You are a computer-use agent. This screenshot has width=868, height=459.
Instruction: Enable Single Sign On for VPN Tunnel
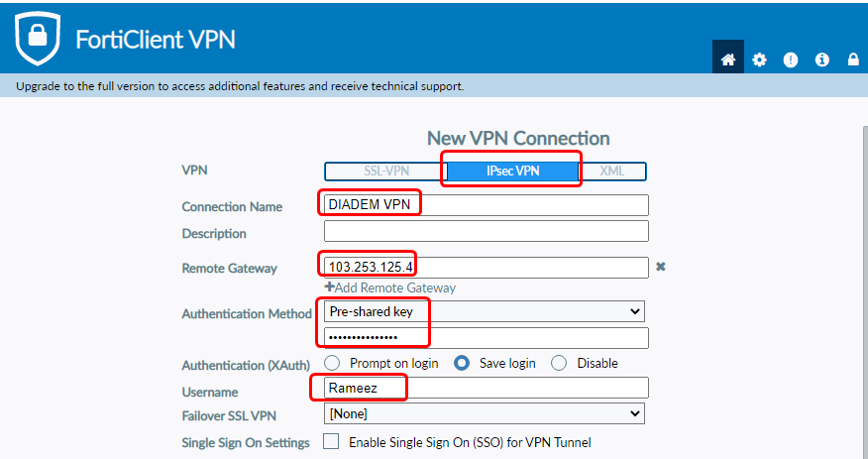(332, 442)
